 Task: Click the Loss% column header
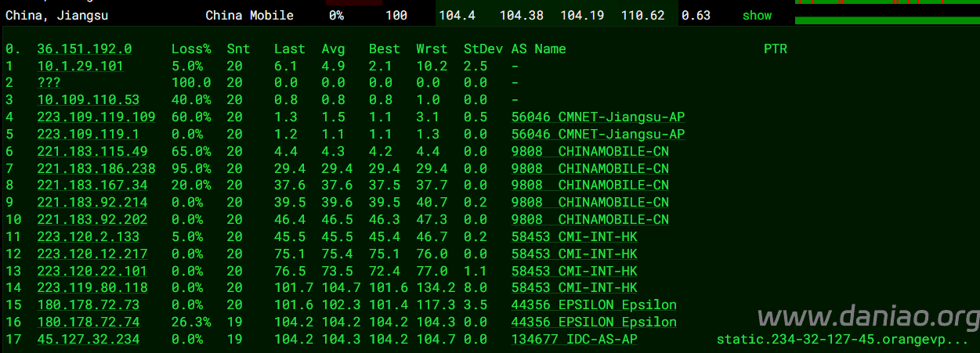pos(191,49)
